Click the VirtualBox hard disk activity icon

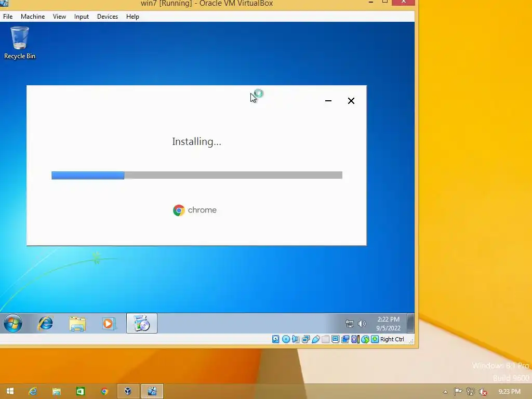[x=275, y=339]
